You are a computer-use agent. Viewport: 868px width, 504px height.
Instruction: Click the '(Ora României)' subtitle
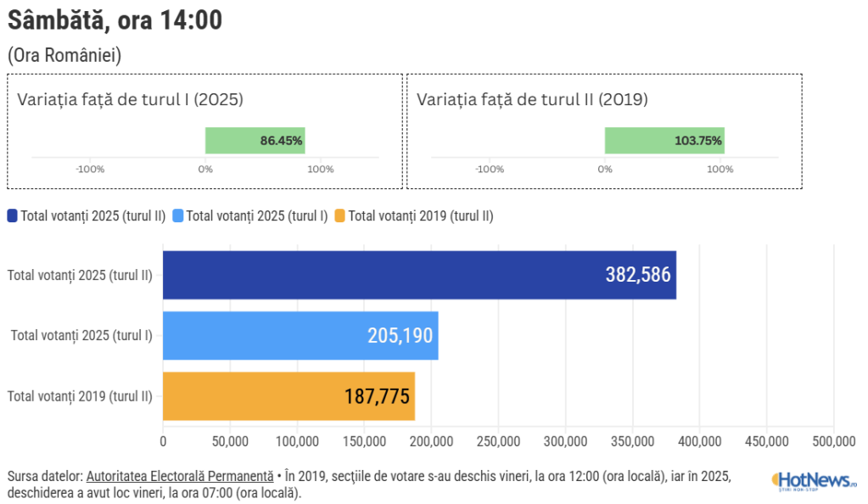[x=64, y=55]
